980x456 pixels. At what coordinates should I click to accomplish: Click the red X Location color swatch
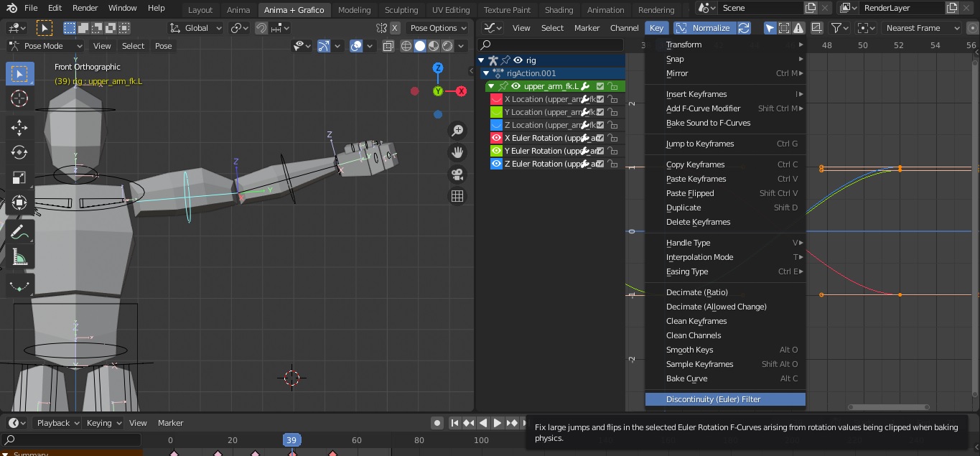pos(496,99)
